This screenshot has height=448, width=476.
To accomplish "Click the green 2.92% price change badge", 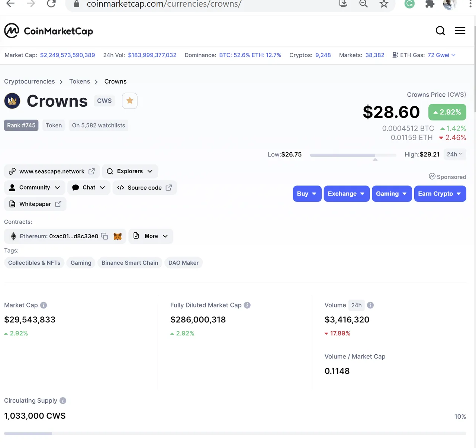I will [447, 112].
